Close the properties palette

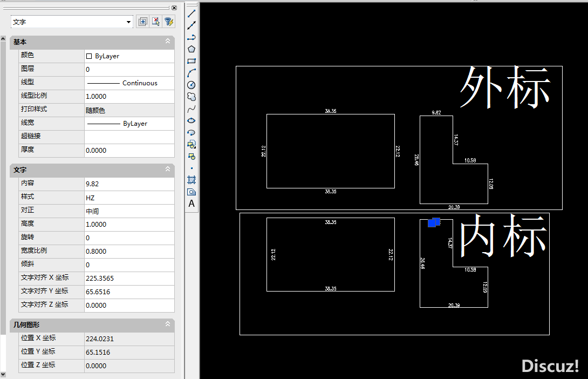coord(174,8)
